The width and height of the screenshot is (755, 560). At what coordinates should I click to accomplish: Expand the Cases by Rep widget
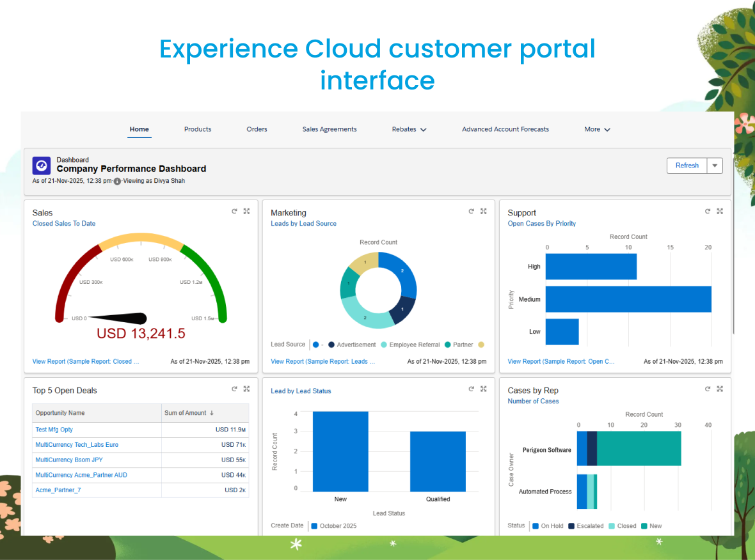(720, 389)
